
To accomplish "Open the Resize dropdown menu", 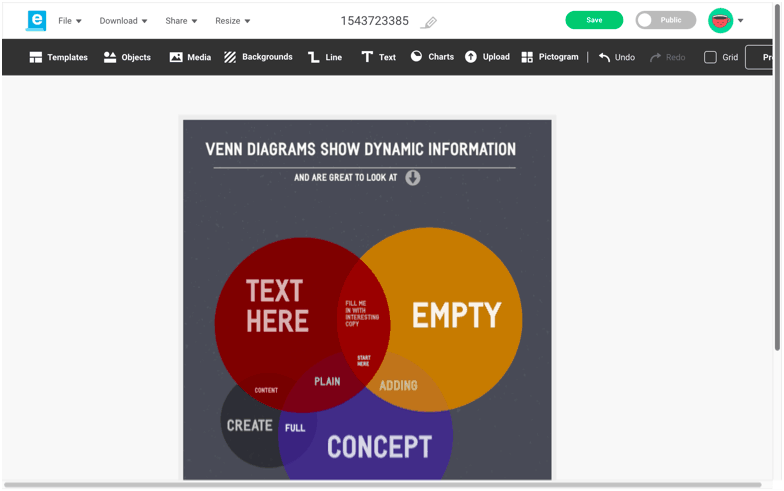I will coord(232,21).
